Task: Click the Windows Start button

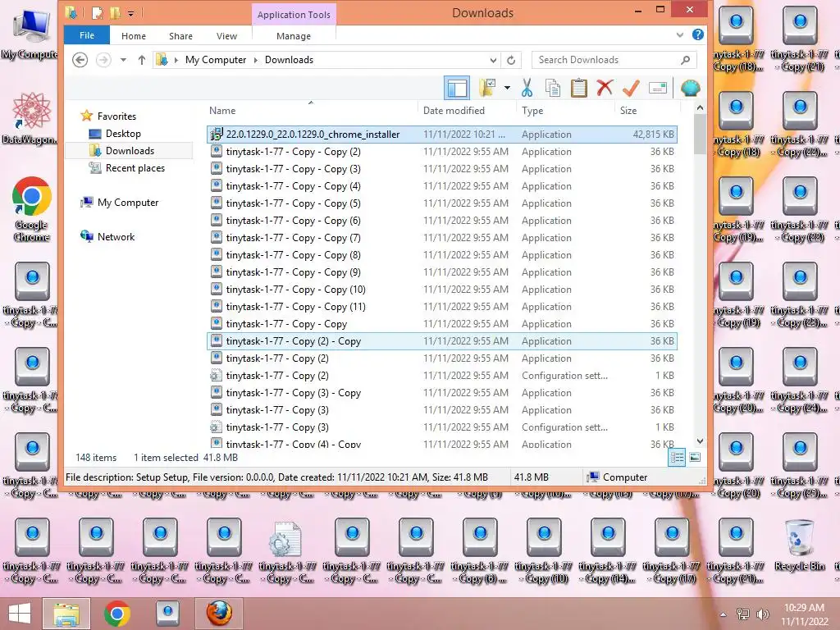Action: click(20, 614)
